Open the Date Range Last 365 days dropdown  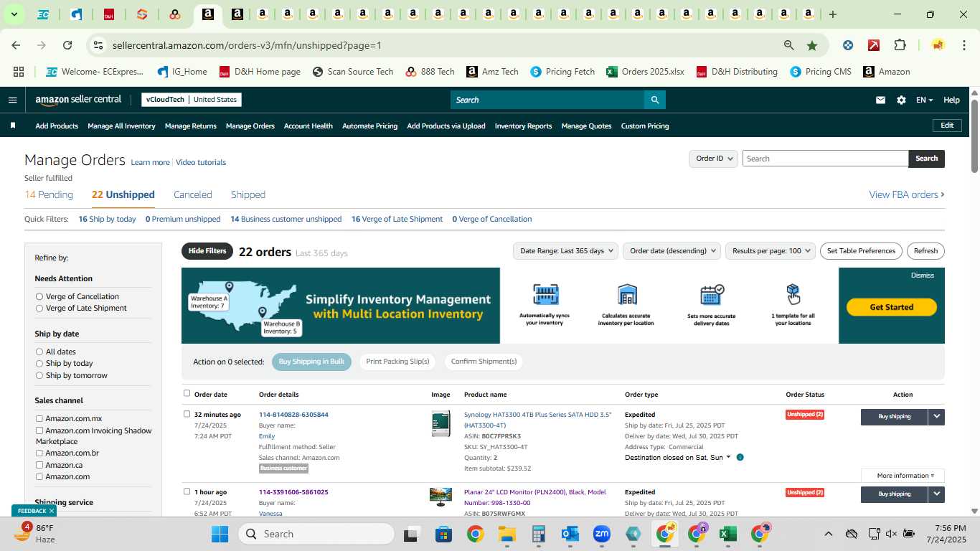(x=566, y=251)
